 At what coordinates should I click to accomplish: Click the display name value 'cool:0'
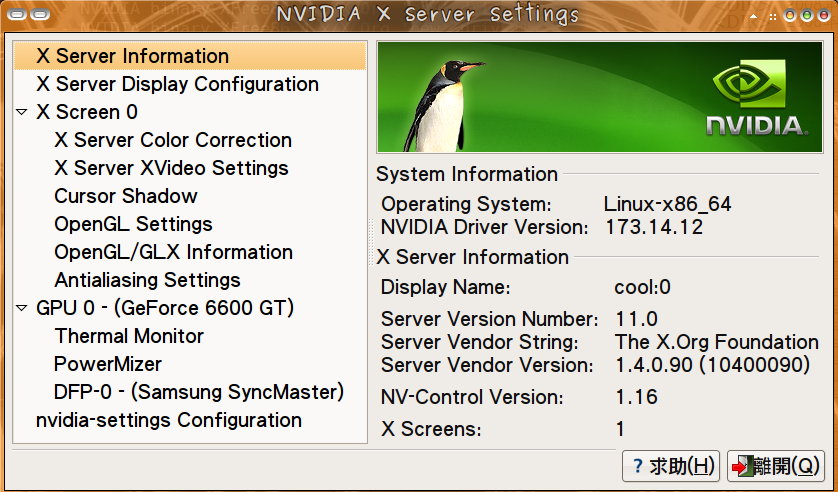642,288
